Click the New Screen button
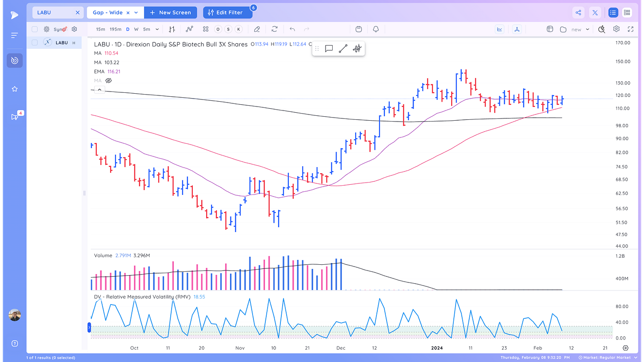This screenshot has width=644, height=362. pyautogui.click(x=171, y=12)
